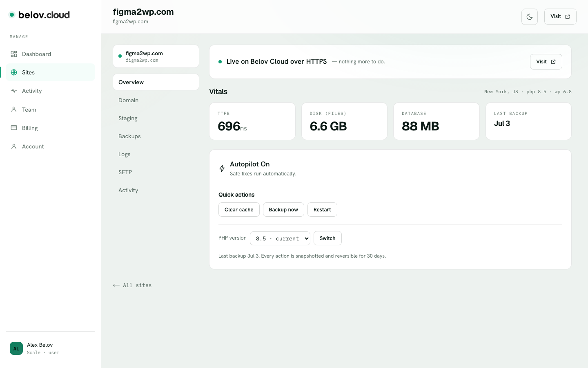The width and height of the screenshot is (588, 368).
Task: Click the figma2wp.com page title
Action: click(143, 12)
